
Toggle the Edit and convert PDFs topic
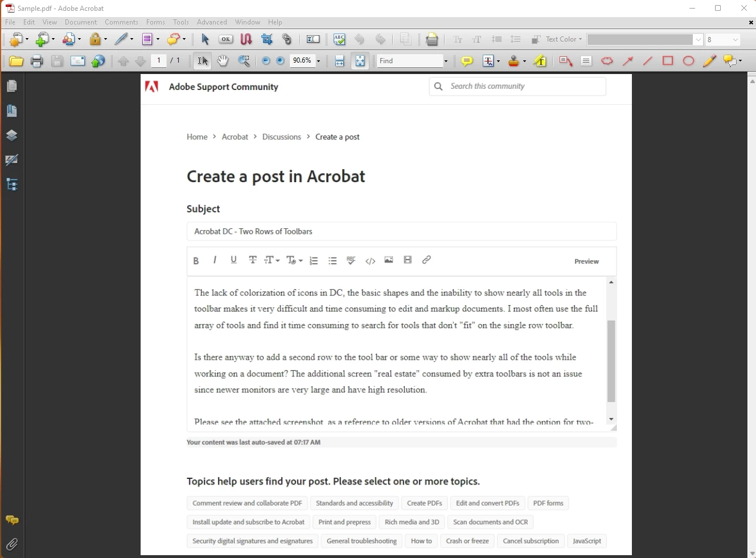[x=488, y=503]
